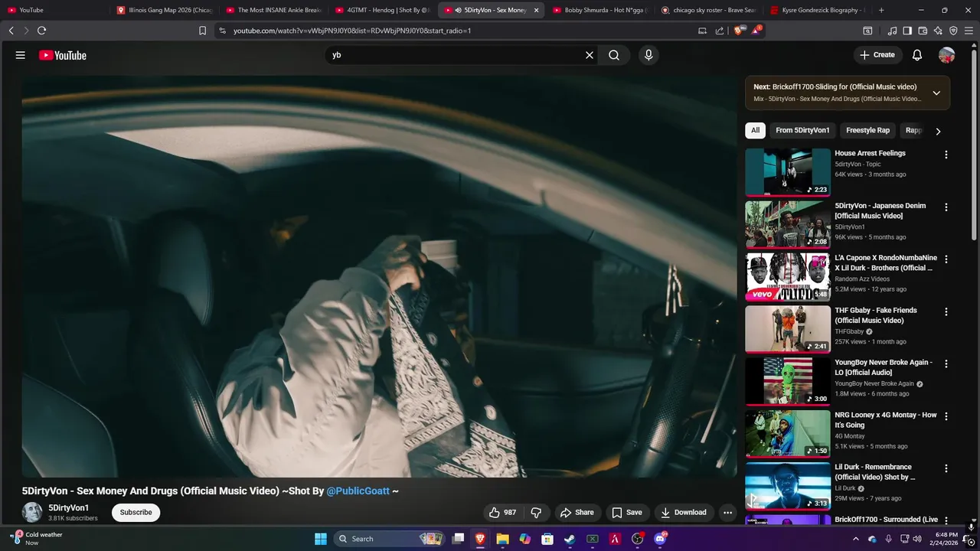Screen dimensions: 980x551
Task: Select the From 5DirtyVon1 filter chip
Action: point(802,130)
